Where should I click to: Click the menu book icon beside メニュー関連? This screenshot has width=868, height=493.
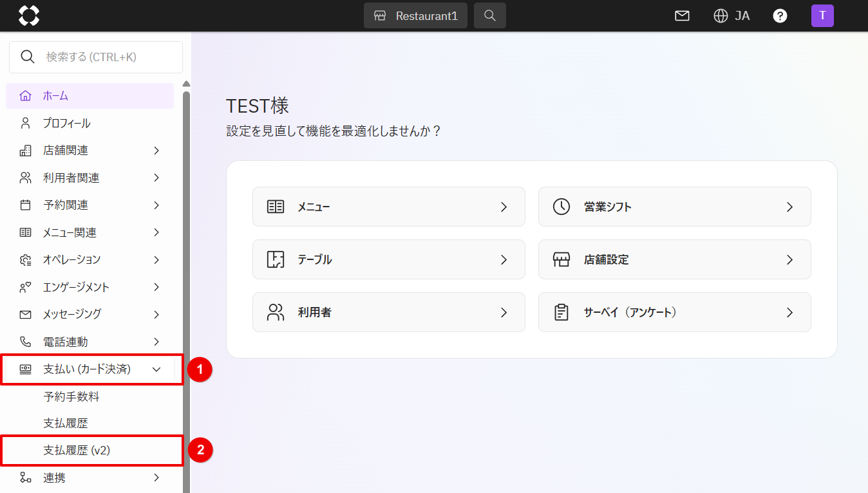(26, 232)
